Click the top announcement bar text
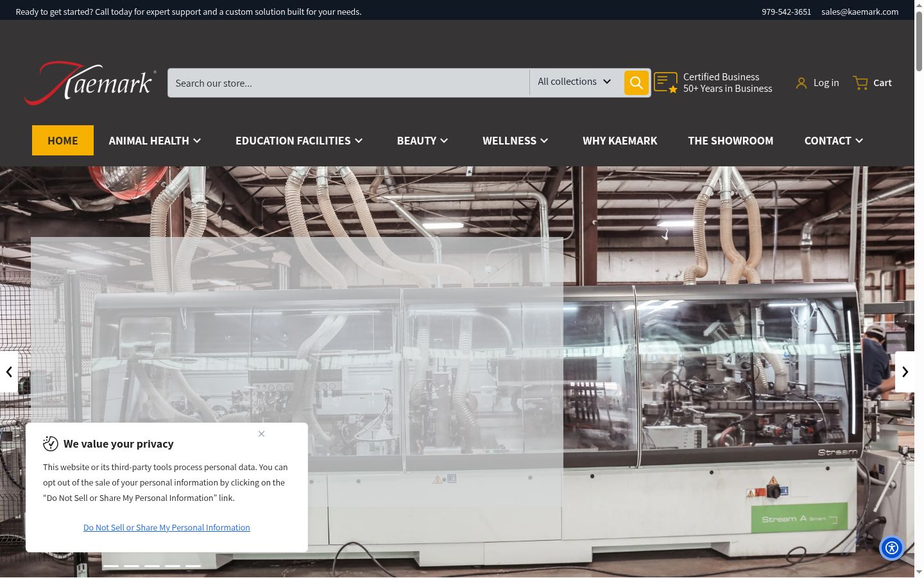This screenshot has height=578, width=924. pyautogui.click(x=189, y=12)
